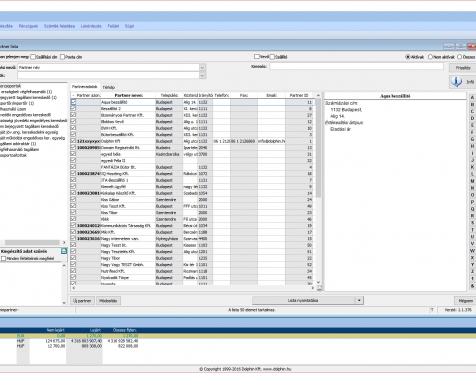Select the Domain Regisztráló Bt. row
Image resolution: width=476 pixels, height=373 pixels.
tap(192, 148)
